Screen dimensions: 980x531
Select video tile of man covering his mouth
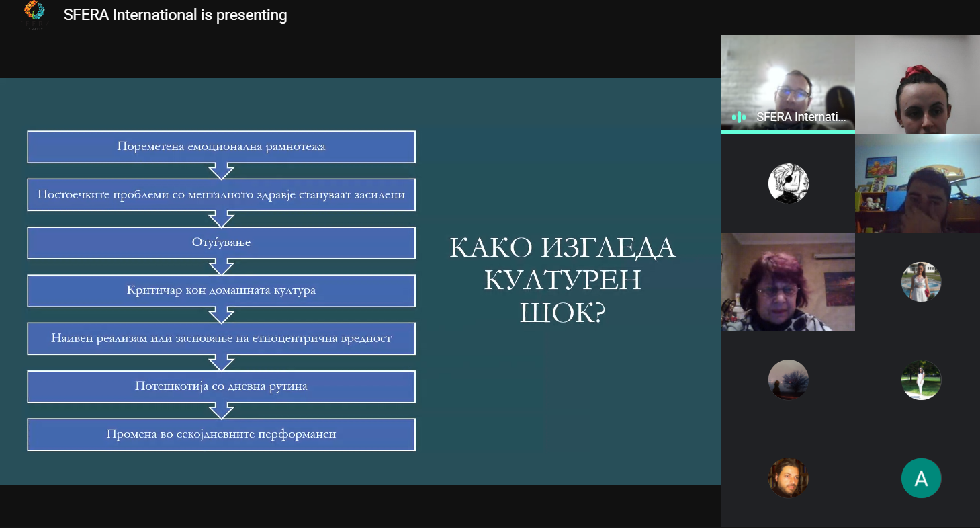click(918, 183)
